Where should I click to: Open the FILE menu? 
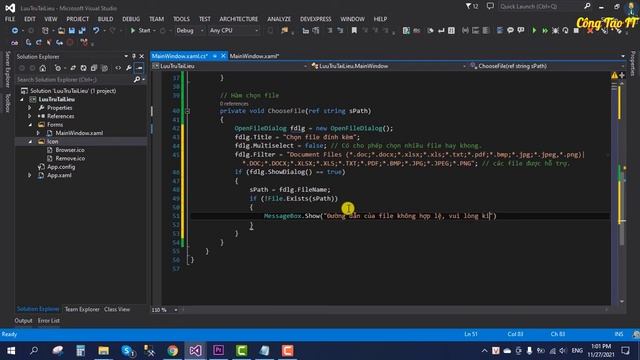tap(10, 19)
